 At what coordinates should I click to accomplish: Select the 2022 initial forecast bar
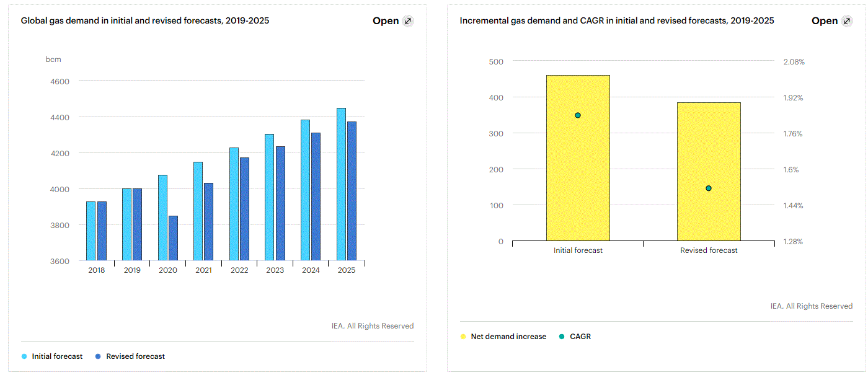click(x=234, y=204)
